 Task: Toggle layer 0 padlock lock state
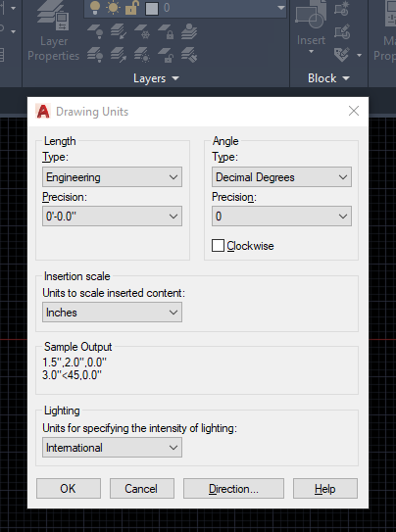click(132, 8)
